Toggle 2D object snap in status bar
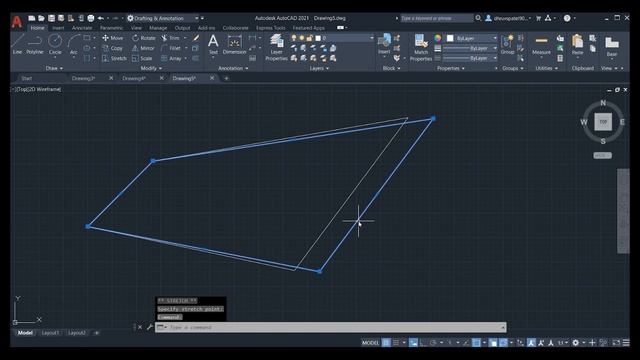 point(476,342)
